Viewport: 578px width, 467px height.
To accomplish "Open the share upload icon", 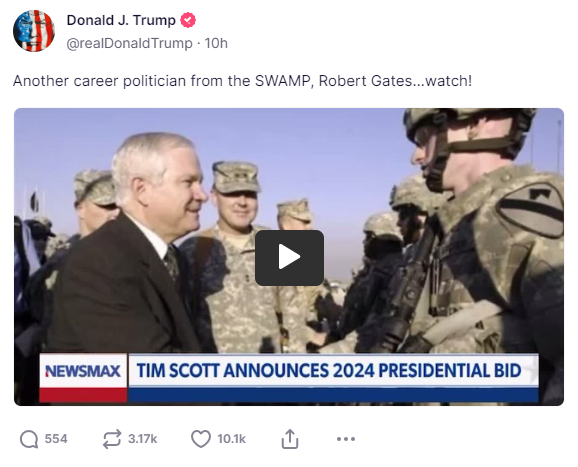I will click(290, 439).
